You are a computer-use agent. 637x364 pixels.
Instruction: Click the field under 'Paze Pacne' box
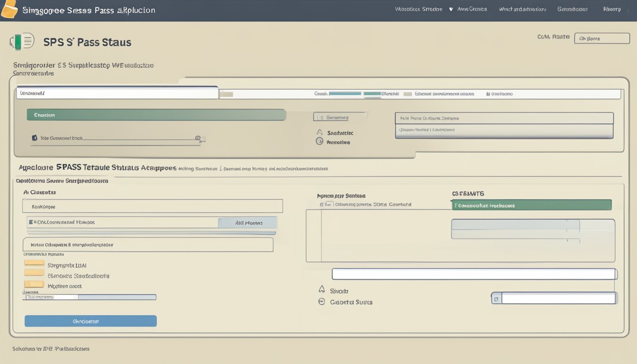click(504, 130)
